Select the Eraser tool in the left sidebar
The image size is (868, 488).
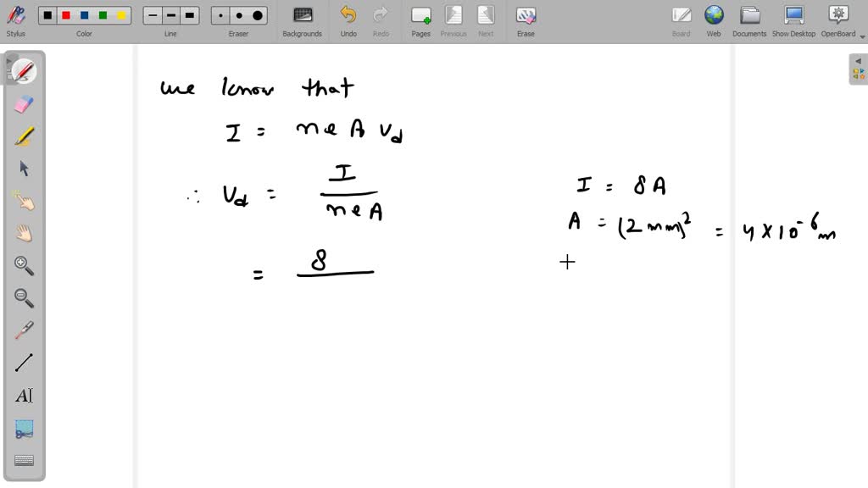pyautogui.click(x=24, y=103)
